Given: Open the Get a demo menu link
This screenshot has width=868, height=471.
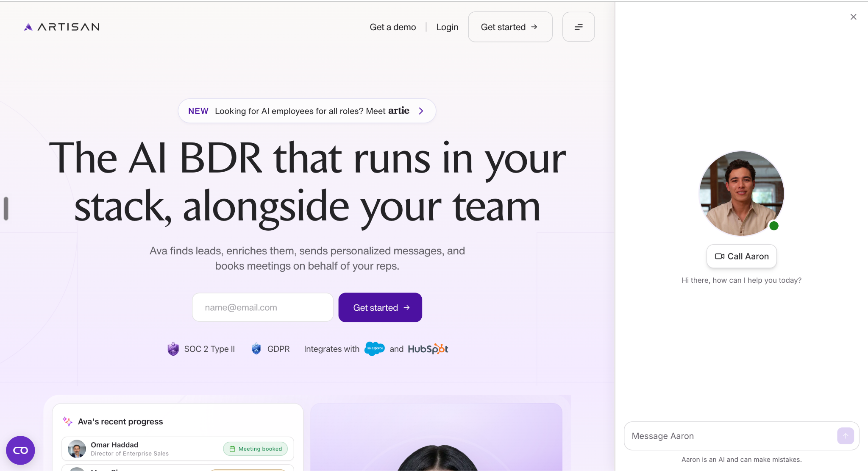Looking at the screenshot, I should tap(393, 27).
